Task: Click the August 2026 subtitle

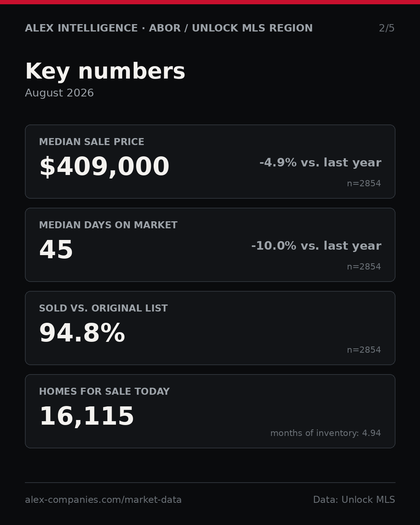Action: pyautogui.click(x=59, y=93)
